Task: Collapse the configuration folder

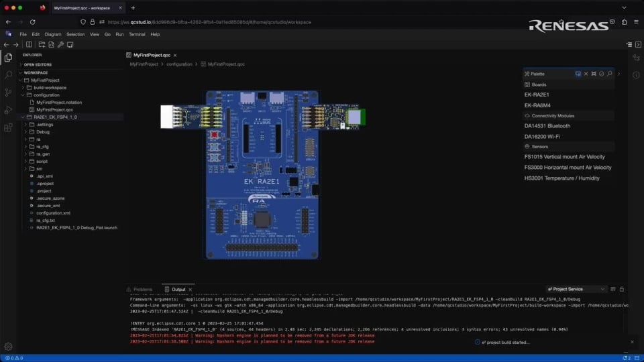Action: (x=46, y=95)
